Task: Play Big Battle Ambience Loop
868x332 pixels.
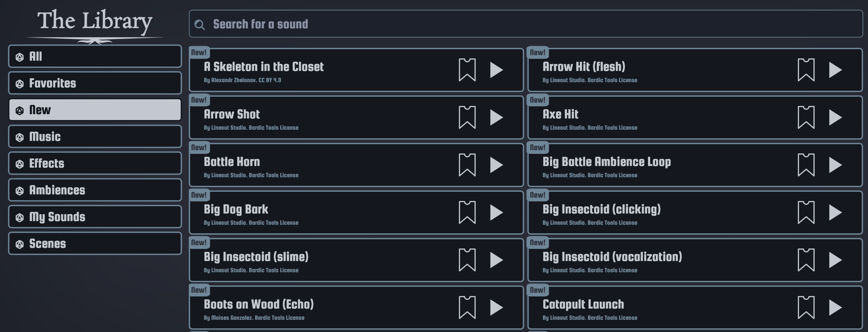Action: coord(835,165)
